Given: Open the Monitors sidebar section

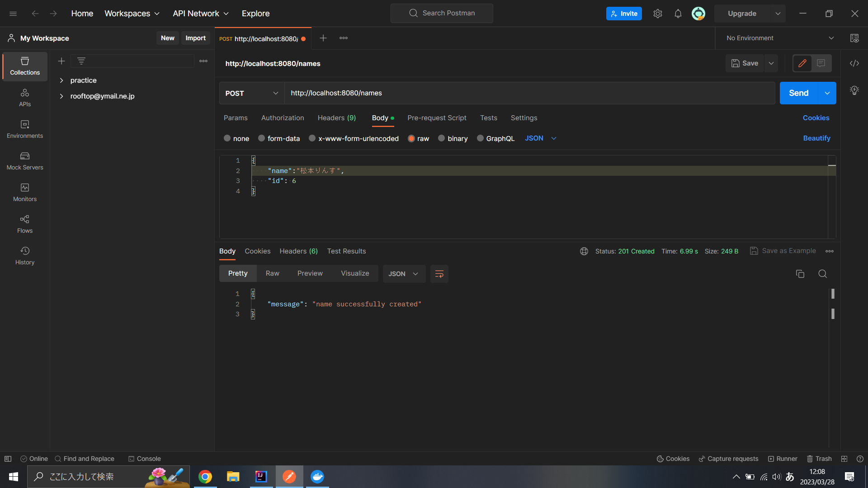Looking at the screenshot, I should tap(25, 192).
